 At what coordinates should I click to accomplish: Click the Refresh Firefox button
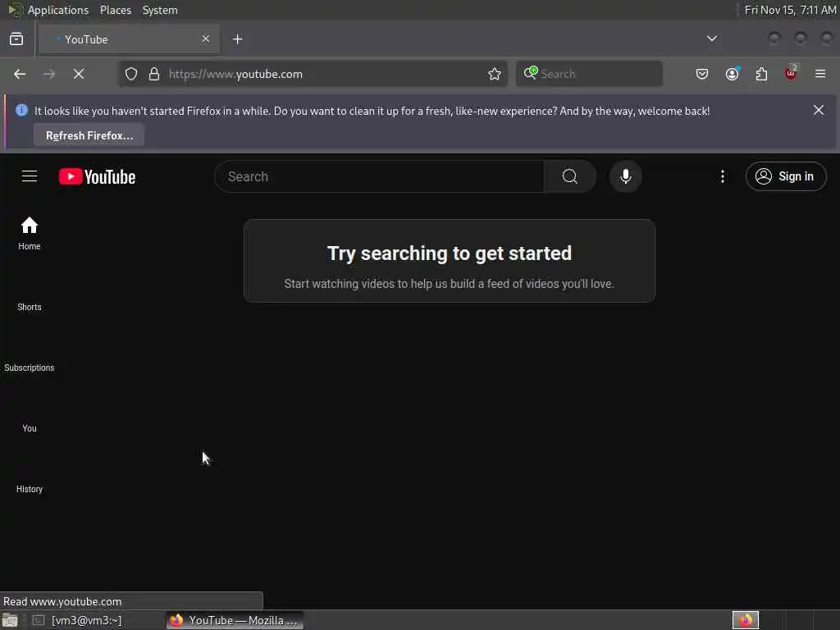89,135
